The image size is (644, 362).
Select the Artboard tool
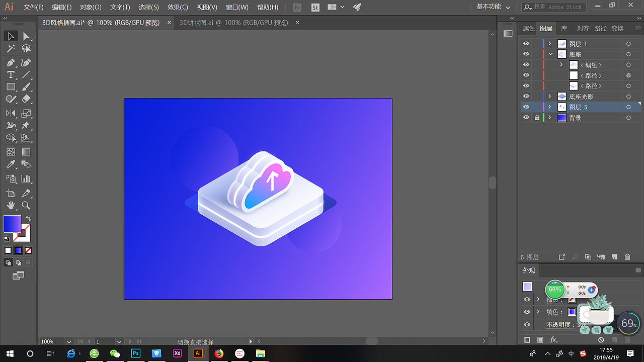(x=11, y=193)
